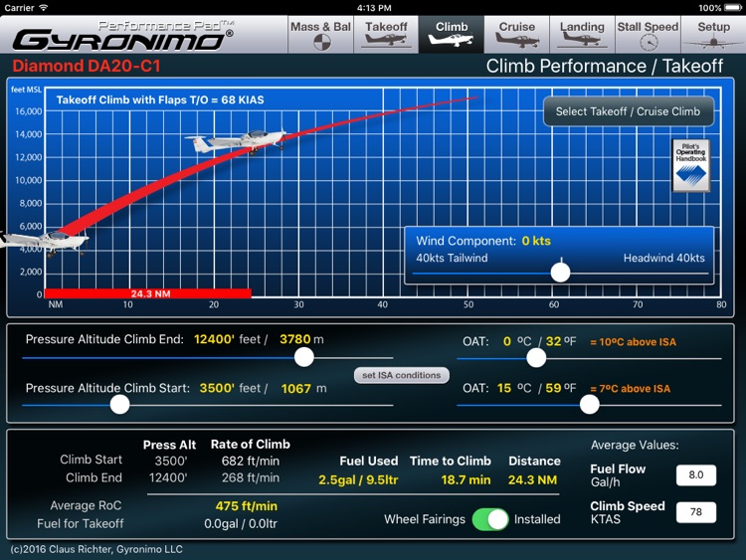
Task: Tap the airplane icon at climb end
Action: point(237,141)
